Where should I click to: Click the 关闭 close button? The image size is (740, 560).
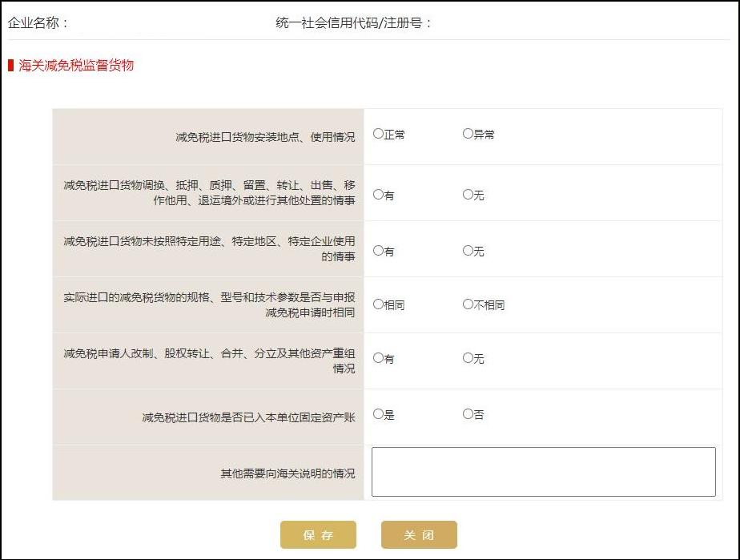click(x=420, y=534)
